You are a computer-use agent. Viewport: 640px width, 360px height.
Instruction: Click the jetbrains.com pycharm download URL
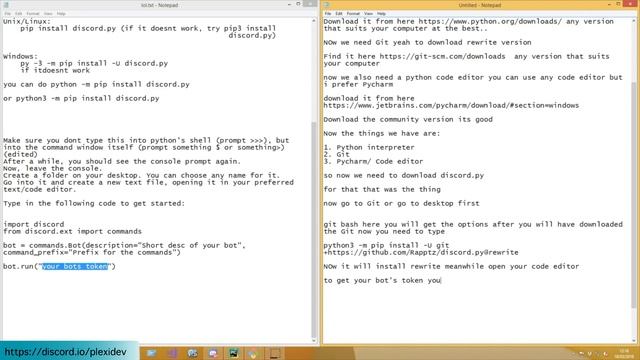(451, 105)
